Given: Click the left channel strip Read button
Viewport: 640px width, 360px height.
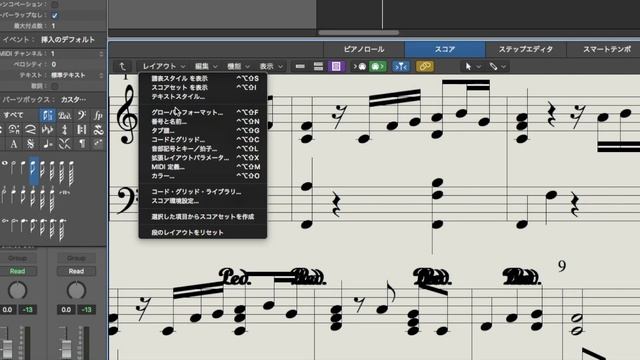Looking at the screenshot, I should 18,271.
